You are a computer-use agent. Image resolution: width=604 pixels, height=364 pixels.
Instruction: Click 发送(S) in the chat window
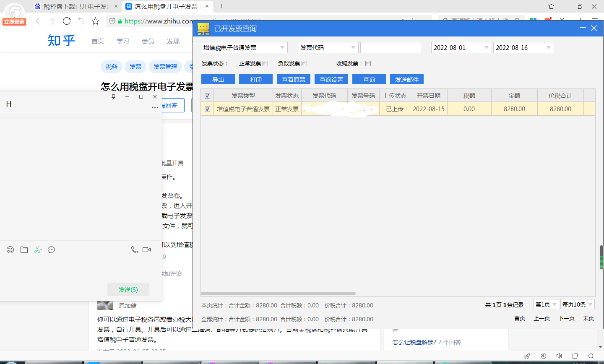pos(128,289)
